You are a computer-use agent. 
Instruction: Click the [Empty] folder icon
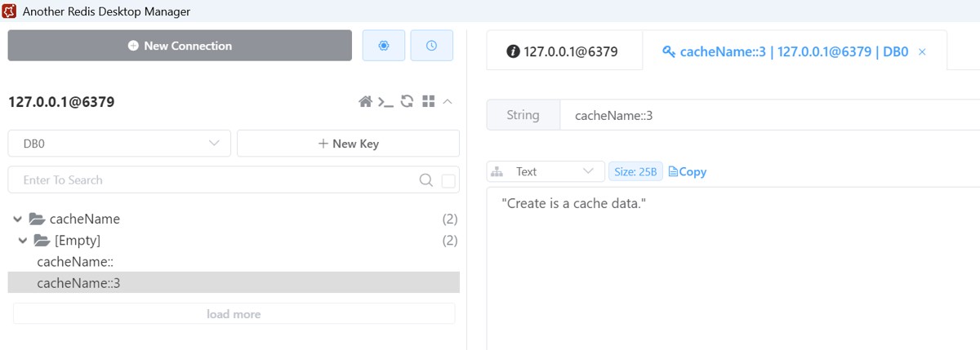point(42,241)
